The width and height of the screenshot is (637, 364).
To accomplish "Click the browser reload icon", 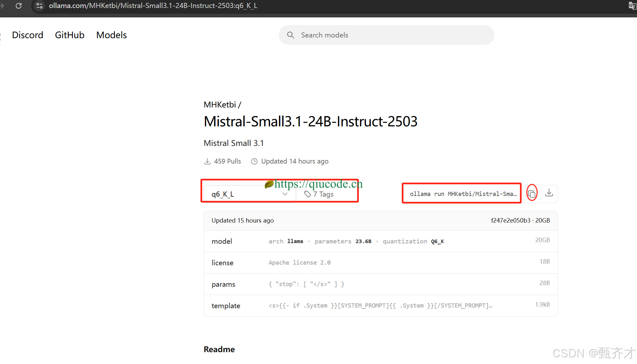I will pos(19,6).
